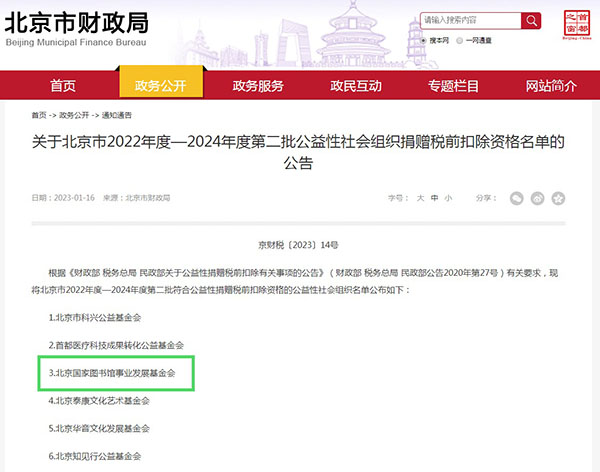Select the 一网通查 radio button
This screenshot has width=600, height=472.
[460, 41]
